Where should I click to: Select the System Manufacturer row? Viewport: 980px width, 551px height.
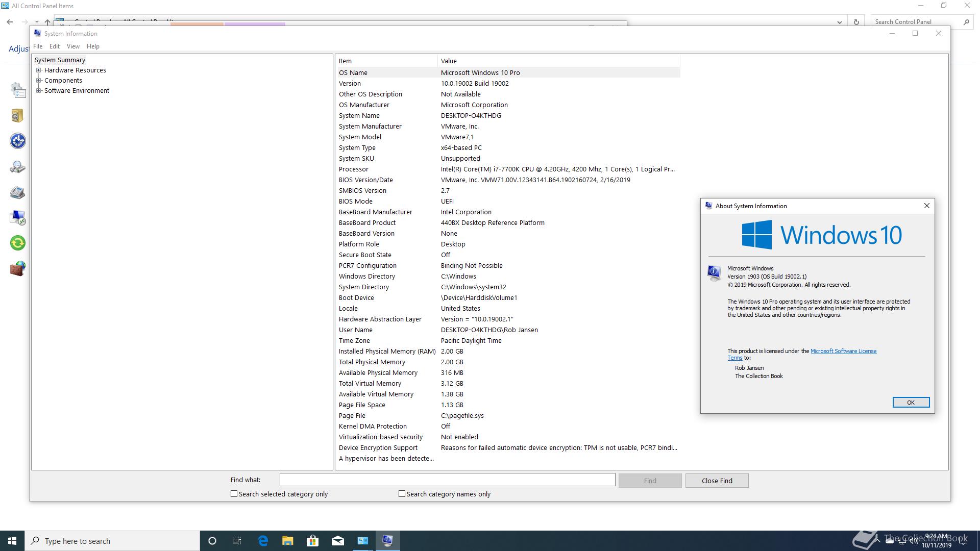(x=508, y=126)
